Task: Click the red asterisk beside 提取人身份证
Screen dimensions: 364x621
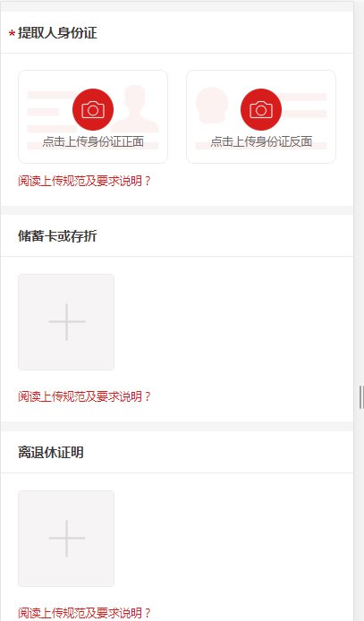Action: 12,34
